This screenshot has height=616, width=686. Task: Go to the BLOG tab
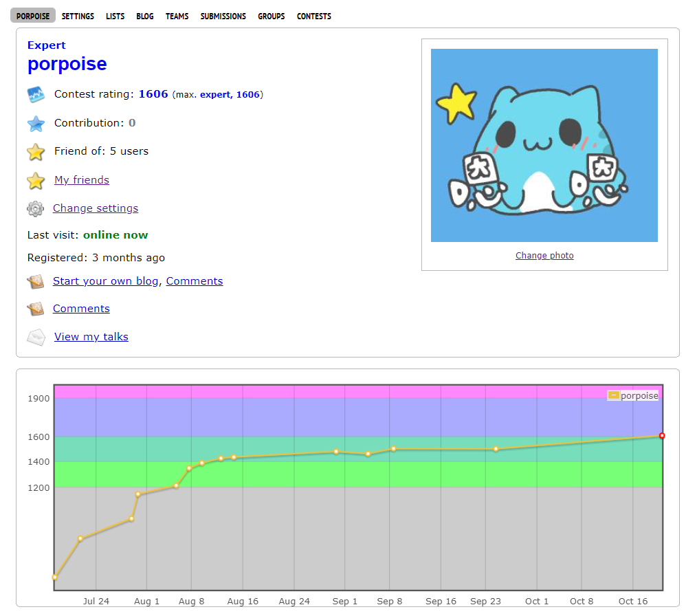point(145,16)
